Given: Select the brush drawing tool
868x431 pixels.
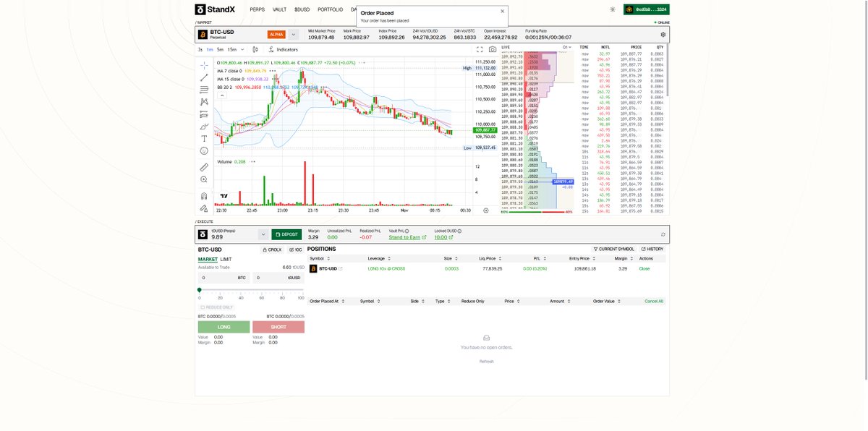Looking at the screenshot, I should (x=204, y=127).
